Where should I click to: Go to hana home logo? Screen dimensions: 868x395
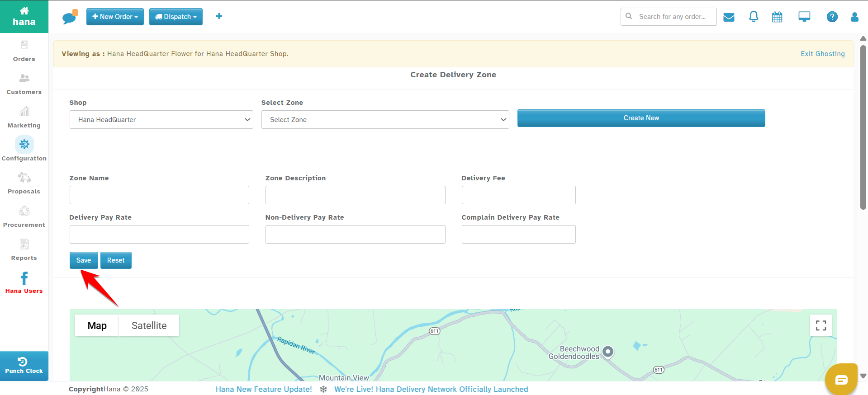pyautogui.click(x=24, y=17)
